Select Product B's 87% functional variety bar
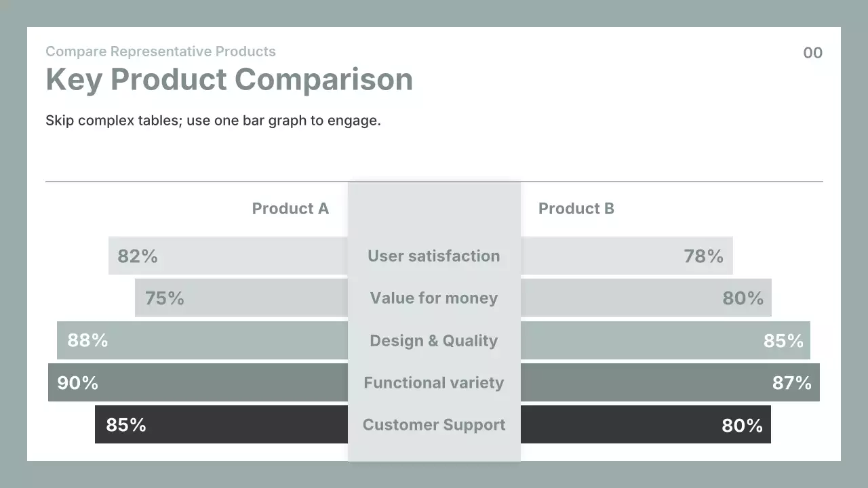 (x=670, y=382)
